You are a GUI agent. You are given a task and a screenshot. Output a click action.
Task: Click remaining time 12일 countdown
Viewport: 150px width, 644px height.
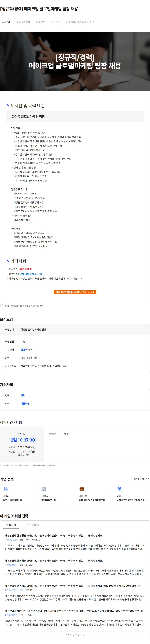point(22,440)
